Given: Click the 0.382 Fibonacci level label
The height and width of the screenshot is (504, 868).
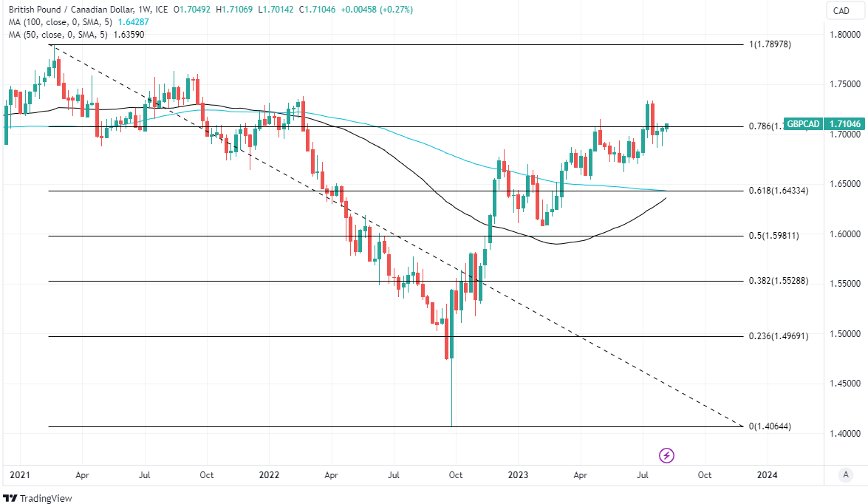Looking at the screenshot, I should (x=779, y=282).
